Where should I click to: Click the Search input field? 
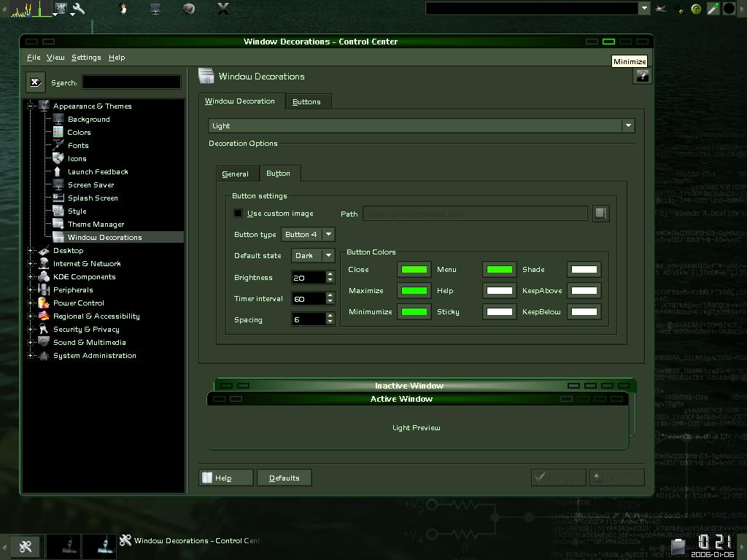[131, 82]
